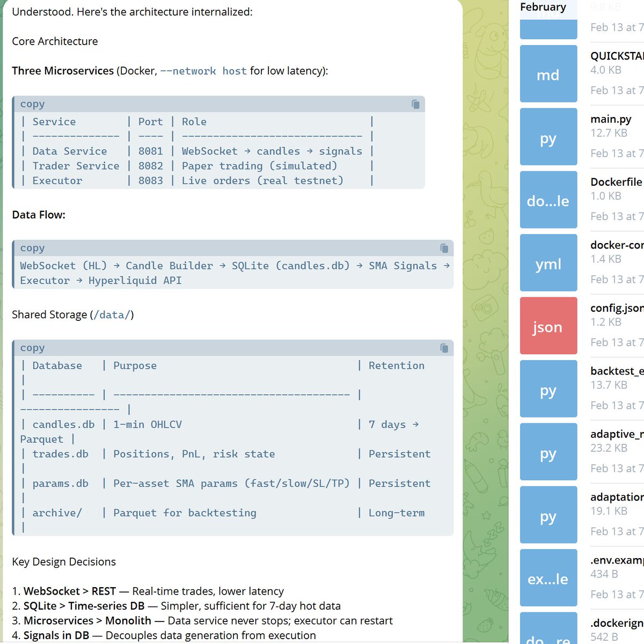The image size is (644, 644).
Task: Click the 23.2 KB file size
Action: pyautogui.click(x=609, y=448)
